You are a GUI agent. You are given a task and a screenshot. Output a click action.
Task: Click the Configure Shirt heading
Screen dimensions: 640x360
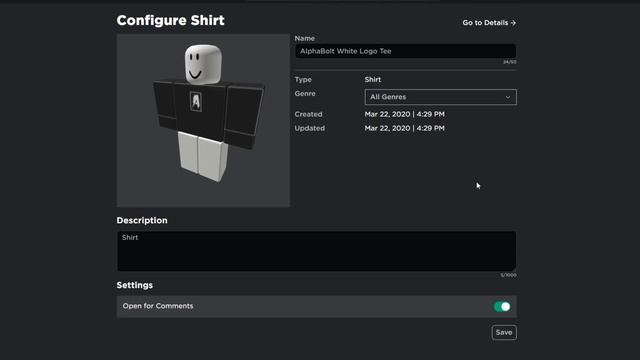[x=170, y=20]
